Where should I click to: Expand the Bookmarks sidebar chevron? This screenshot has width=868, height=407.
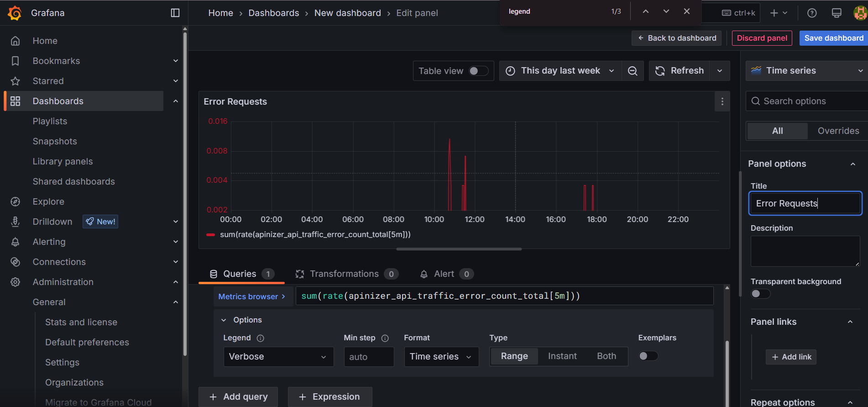pyautogui.click(x=176, y=61)
